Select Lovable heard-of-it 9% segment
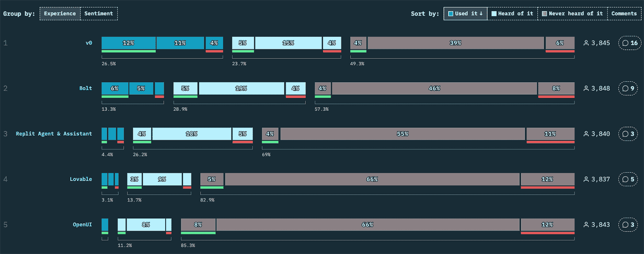The image size is (644, 254). point(162,179)
